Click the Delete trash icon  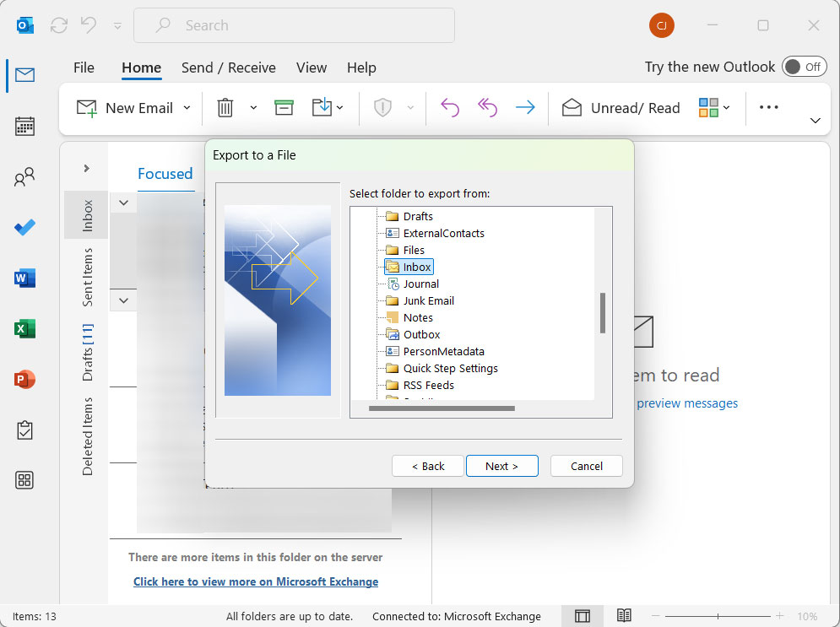coord(225,107)
